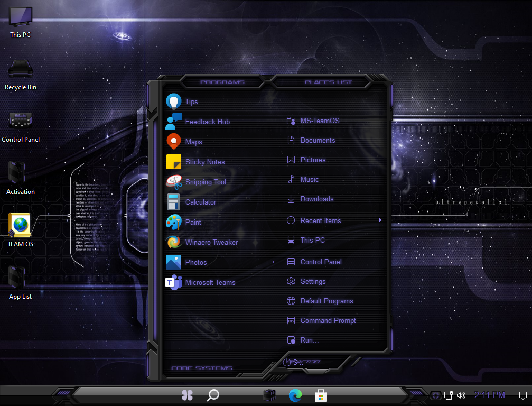Open the Run... dialog entry
This screenshot has height=406, width=532.
pos(309,340)
